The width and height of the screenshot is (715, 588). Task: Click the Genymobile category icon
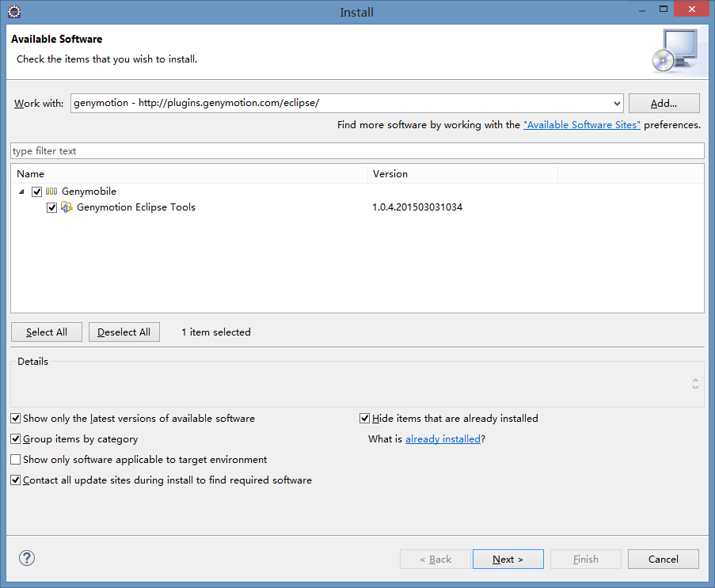(51, 192)
